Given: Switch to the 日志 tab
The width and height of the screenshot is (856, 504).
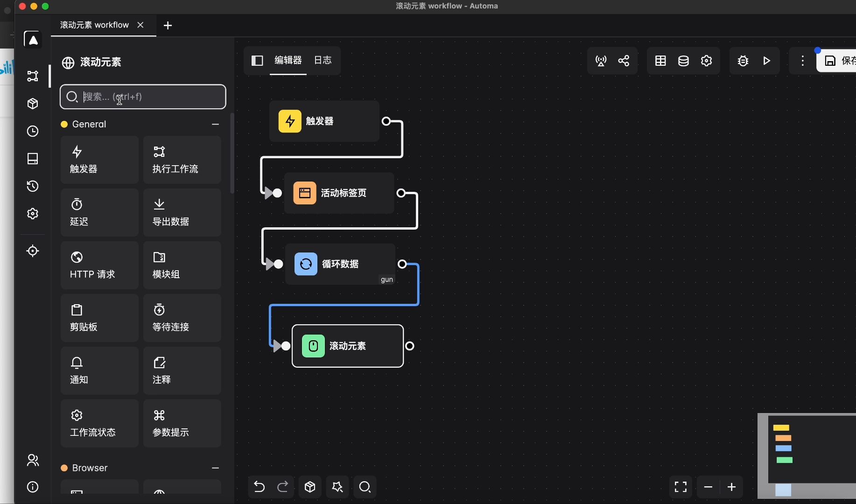Looking at the screenshot, I should tap(323, 60).
